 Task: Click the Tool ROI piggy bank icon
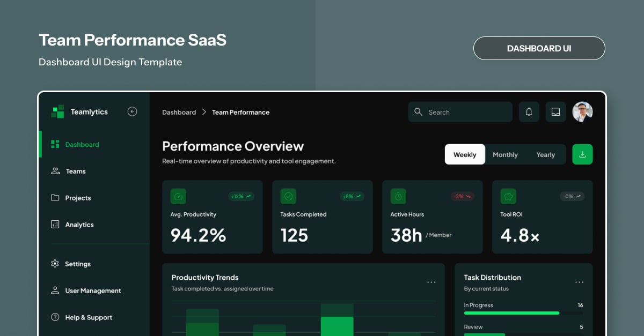tap(508, 196)
